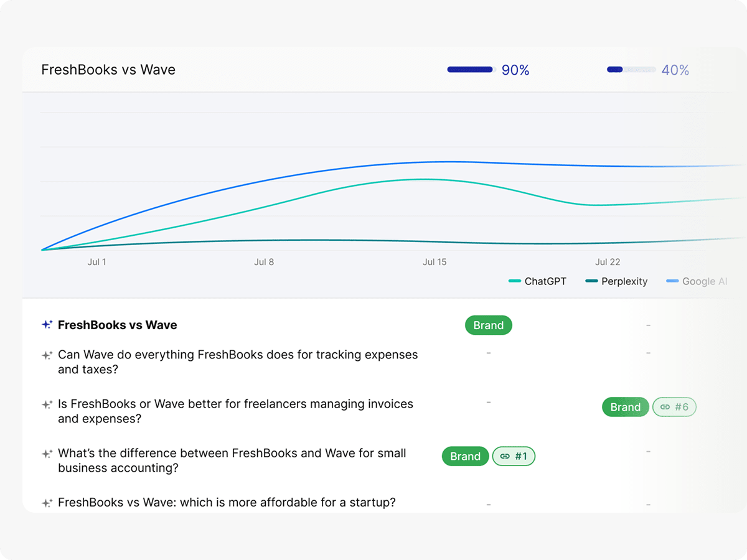The image size is (747, 560).
Task: Click Brand badge next to #6 citation
Action: tap(625, 407)
